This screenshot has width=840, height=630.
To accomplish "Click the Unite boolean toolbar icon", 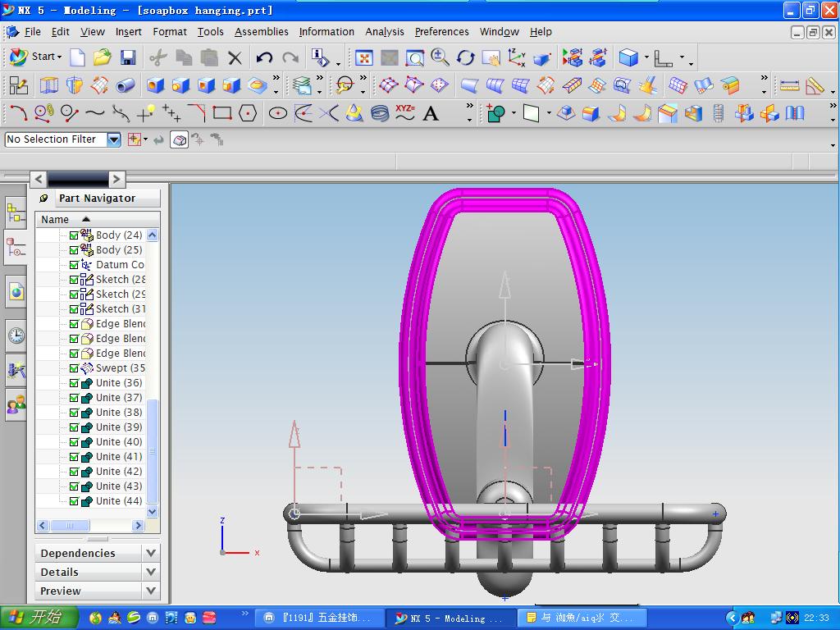I will click(496, 113).
